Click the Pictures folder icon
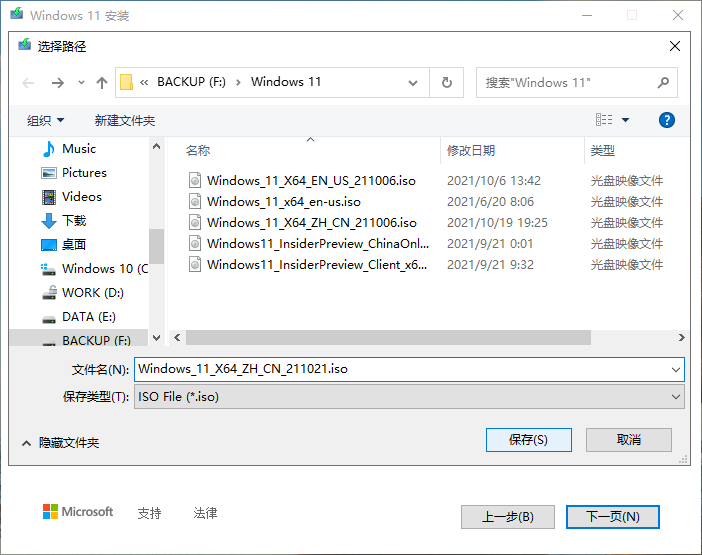The width and height of the screenshot is (702, 555). coord(49,173)
